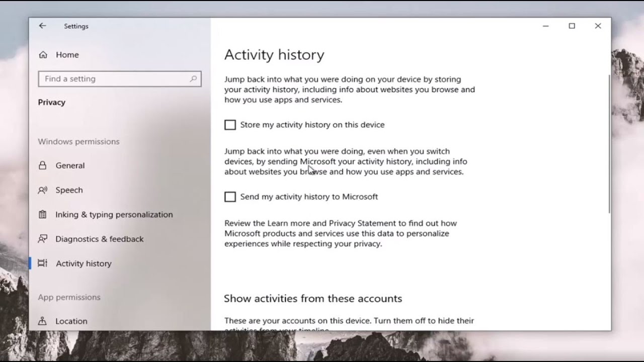644x362 pixels.
Task: Click the Location person icon
Action: (x=43, y=321)
